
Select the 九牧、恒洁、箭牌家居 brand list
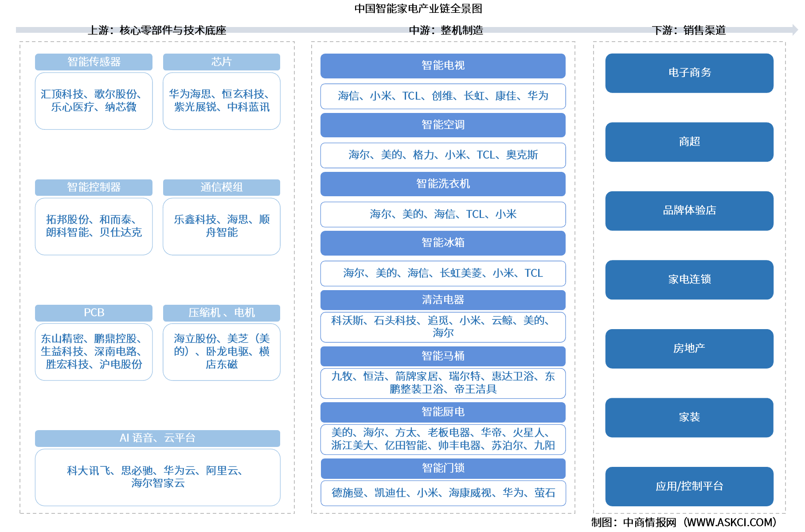443,383
